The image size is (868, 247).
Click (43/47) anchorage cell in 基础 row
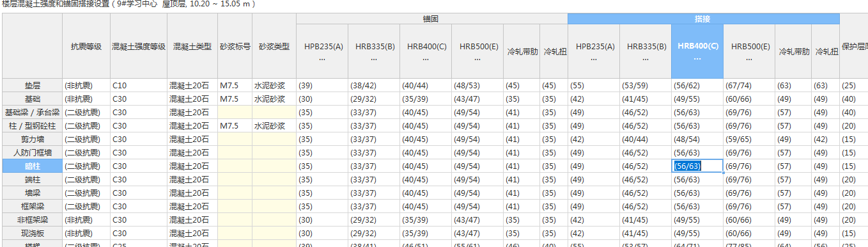[x=477, y=99]
